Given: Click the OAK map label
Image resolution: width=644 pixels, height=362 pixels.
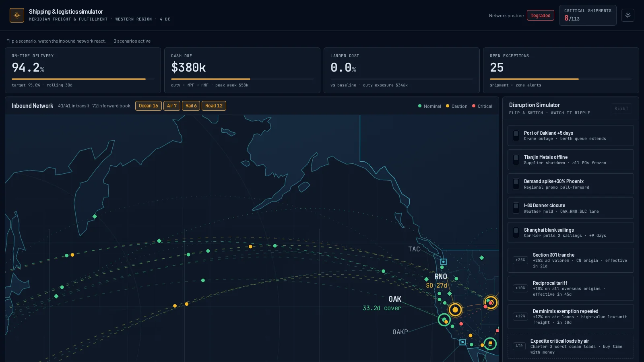Looking at the screenshot, I should (395, 299).
